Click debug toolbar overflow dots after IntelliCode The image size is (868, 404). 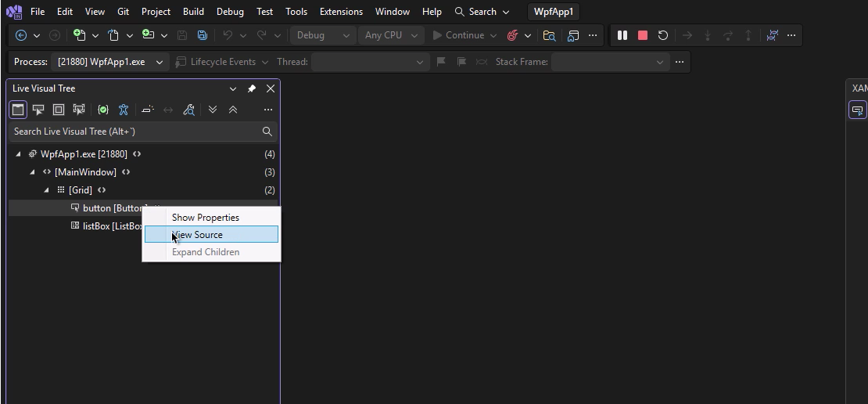point(791,35)
